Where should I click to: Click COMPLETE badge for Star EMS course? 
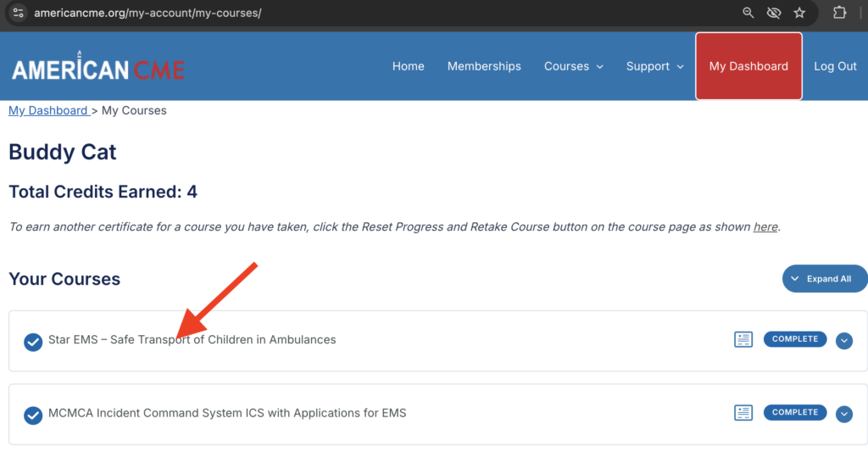tap(795, 339)
